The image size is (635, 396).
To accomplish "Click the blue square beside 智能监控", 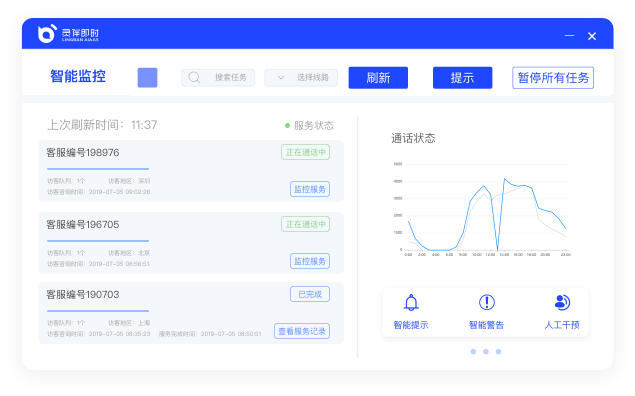I will tap(147, 77).
